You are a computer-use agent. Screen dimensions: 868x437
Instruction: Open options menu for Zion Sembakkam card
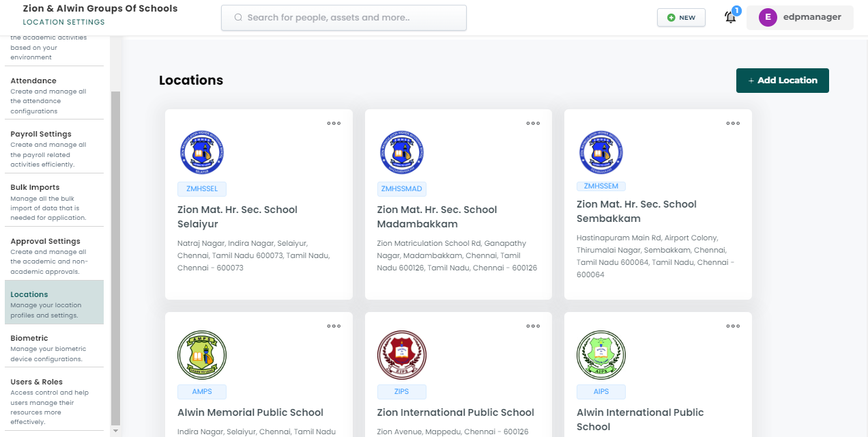pos(733,124)
